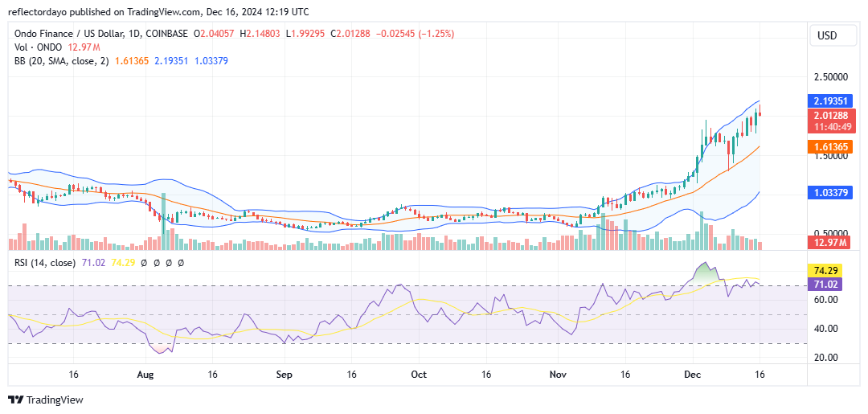Click the Vol · ONDO indicator label

pos(39,47)
